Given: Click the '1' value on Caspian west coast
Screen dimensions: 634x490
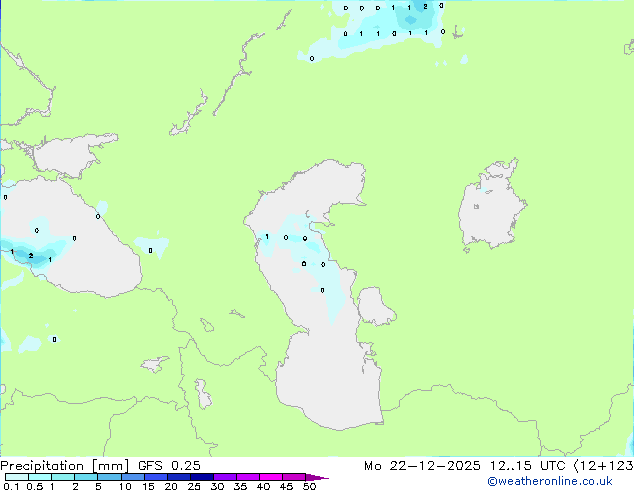Looking at the screenshot, I should (x=266, y=237).
